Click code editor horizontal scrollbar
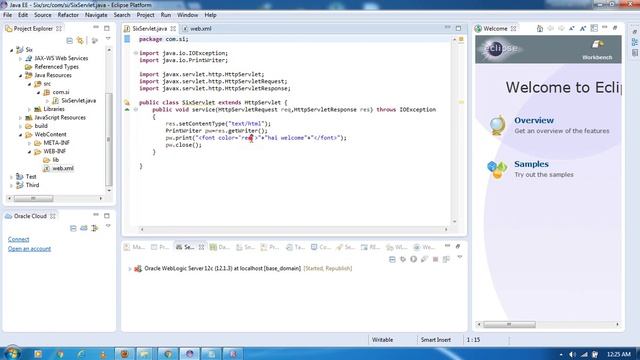640x360 pixels. point(294,229)
